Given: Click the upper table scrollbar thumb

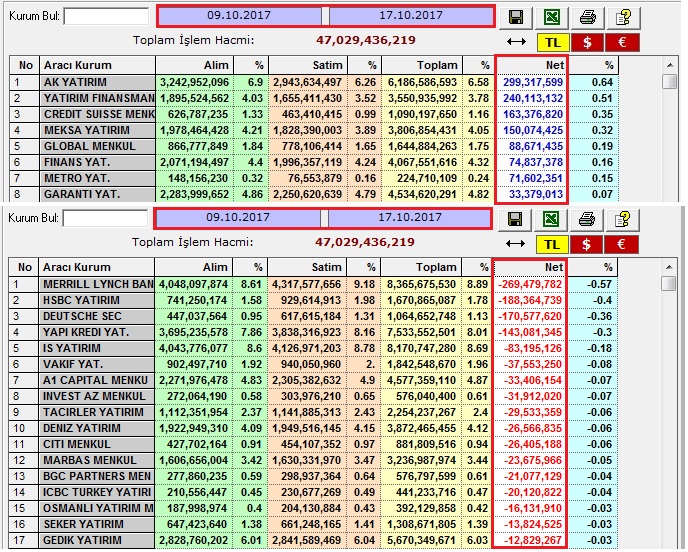Looking at the screenshot, I should pos(670,82).
